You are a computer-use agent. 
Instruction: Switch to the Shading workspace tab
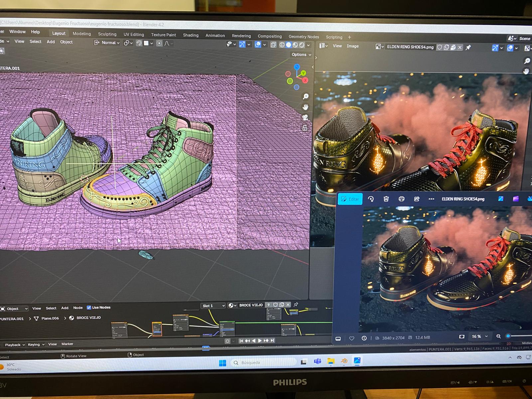(191, 35)
